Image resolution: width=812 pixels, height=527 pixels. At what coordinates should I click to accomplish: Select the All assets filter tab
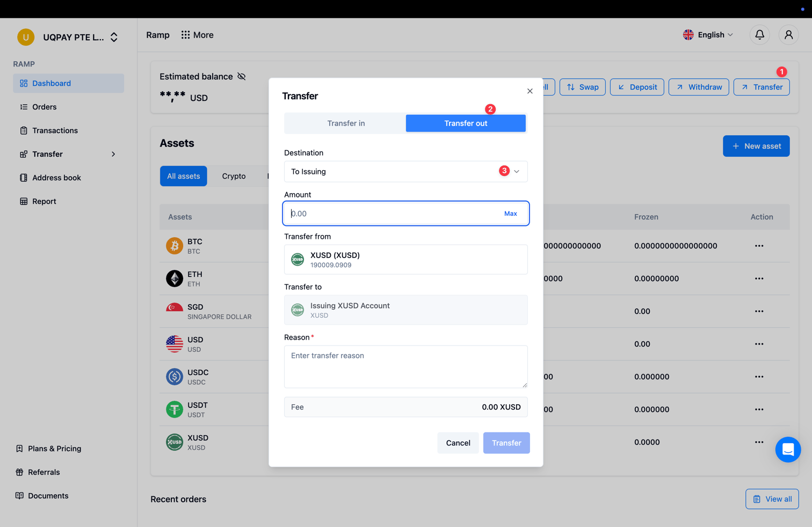184,176
